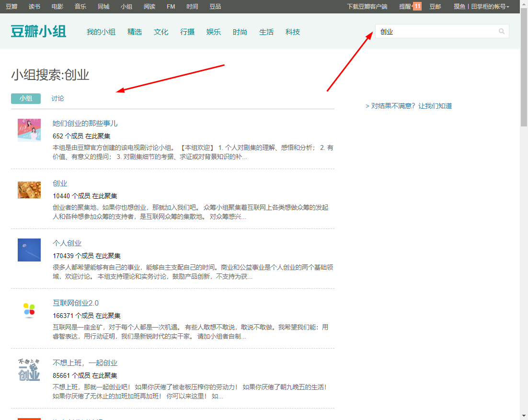
Task: Expand the 摸鱼｜田掌柜的帐号 account dropdown
Action: (481, 6)
